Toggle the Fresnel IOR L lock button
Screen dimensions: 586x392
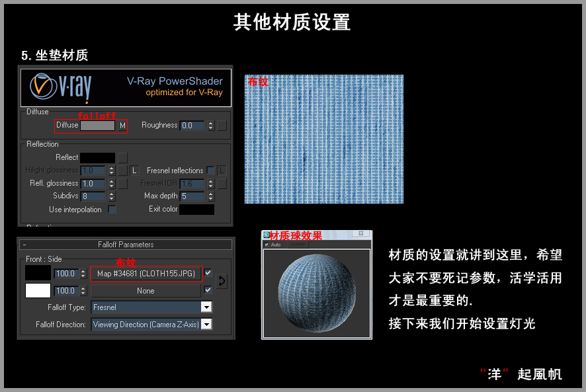[222, 171]
